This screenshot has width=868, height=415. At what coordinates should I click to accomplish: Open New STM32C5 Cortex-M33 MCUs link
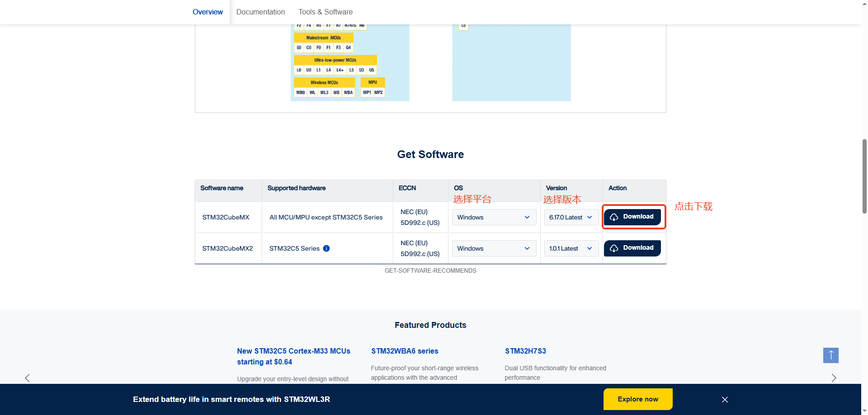click(x=293, y=356)
